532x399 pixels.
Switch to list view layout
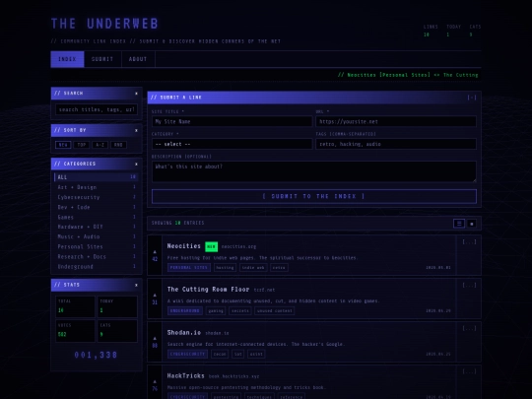pos(459,224)
